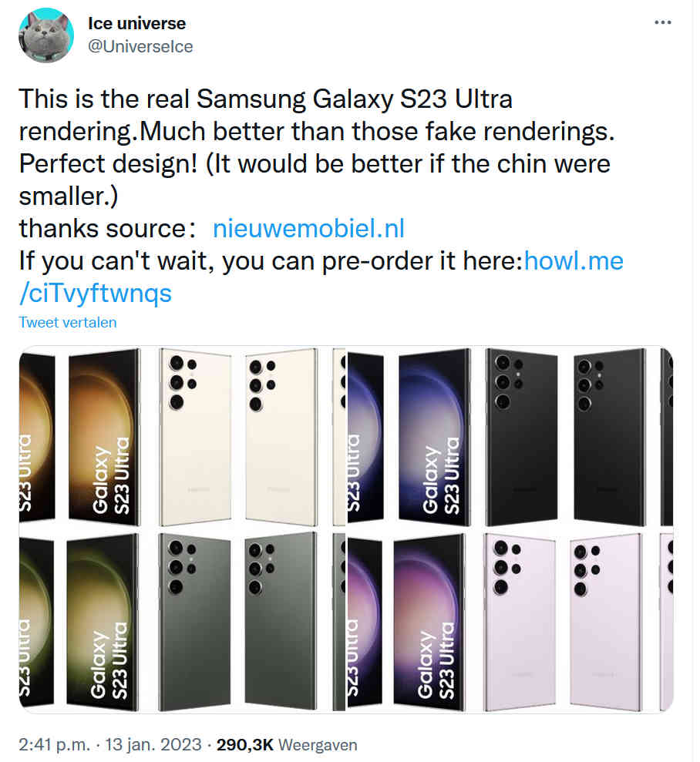Open the black S23 Ultra image
The width and height of the screenshot is (700, 762).
pos(510,437)
